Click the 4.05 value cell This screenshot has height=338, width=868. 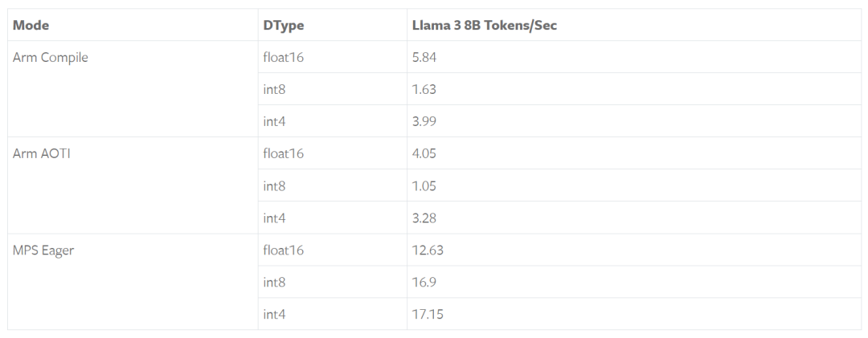coord(424,153)
